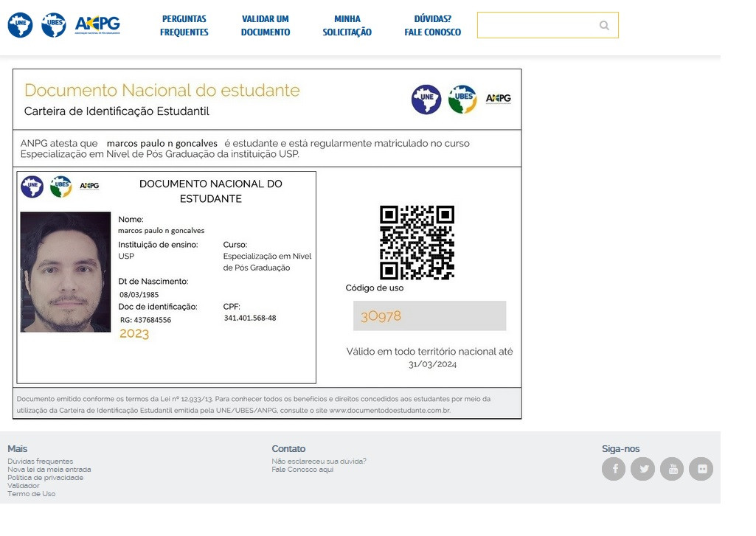Open the YouTube social icon
Image resolution: width=756 pixels, height=536 pixels.
tap(672, 468)
